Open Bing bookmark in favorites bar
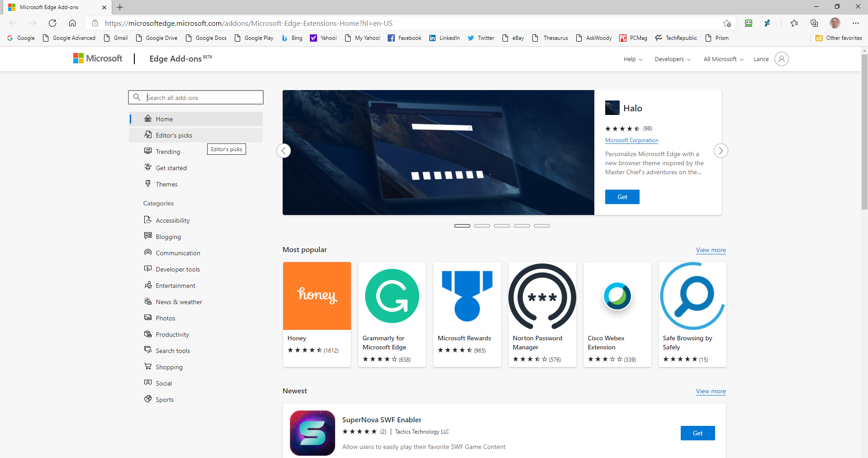The height and width of the screenshot is (458, 868). [292, 38]
